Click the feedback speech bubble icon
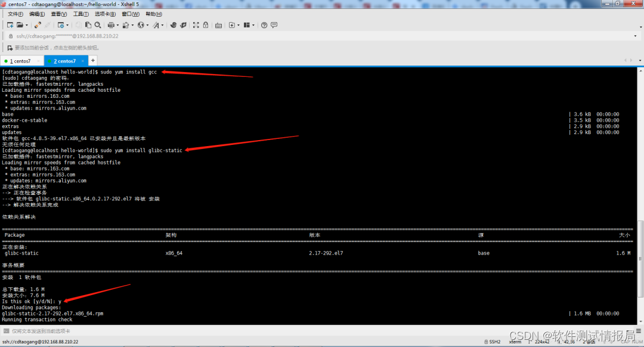Screen dimensions: 644x347 (x=274, y=25)
